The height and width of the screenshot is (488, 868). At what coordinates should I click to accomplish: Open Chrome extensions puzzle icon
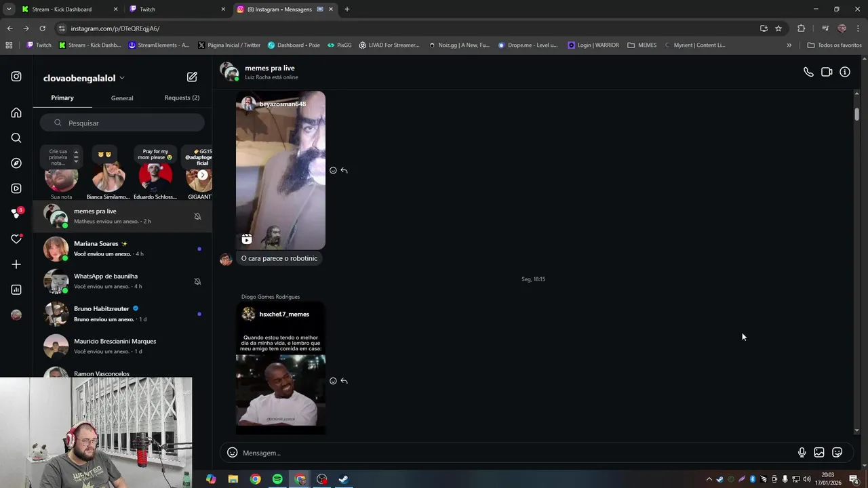[x=801, y=28]
